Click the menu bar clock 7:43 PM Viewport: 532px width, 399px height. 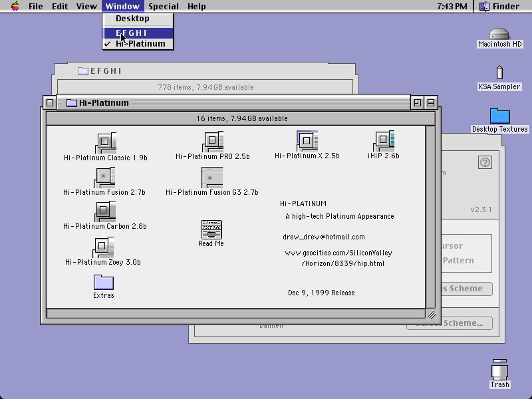coord(452,6)
